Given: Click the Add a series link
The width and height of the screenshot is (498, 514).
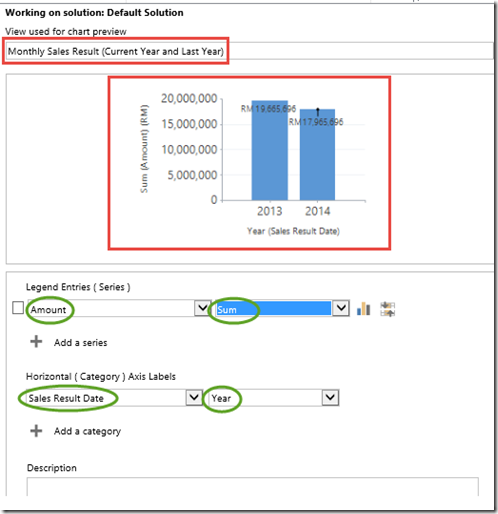Looking at the screenshot, I should pyautogui.click(x=80, y=343).
